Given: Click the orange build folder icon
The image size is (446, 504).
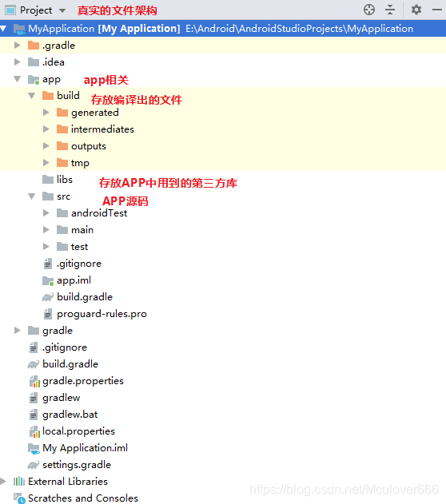Looking at the screenshot, I should 48,96.
